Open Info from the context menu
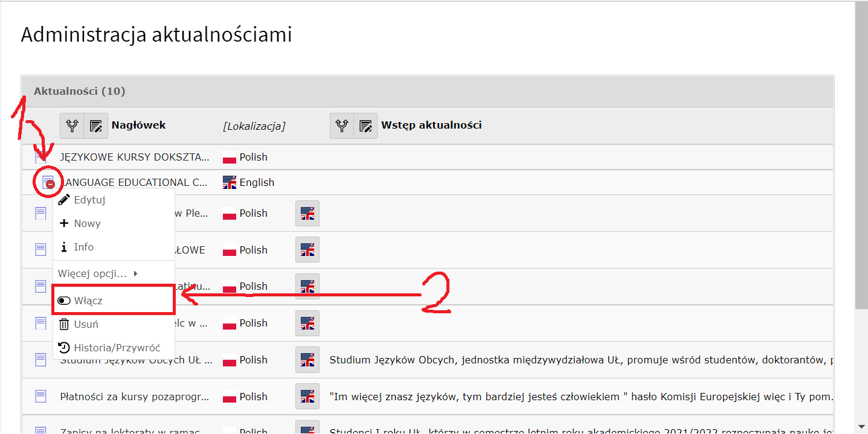Viewport: 868px width, 434px height. [83, 247]
